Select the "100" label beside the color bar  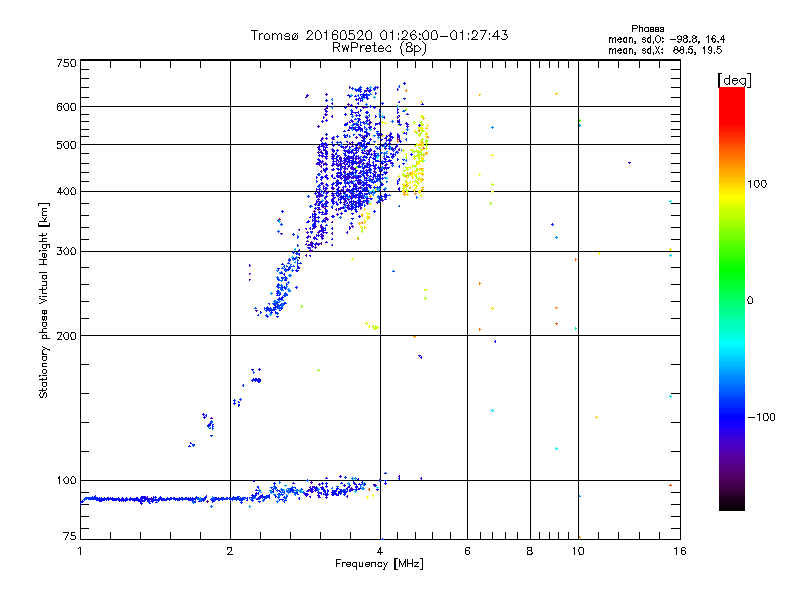(x=757, y=184)
